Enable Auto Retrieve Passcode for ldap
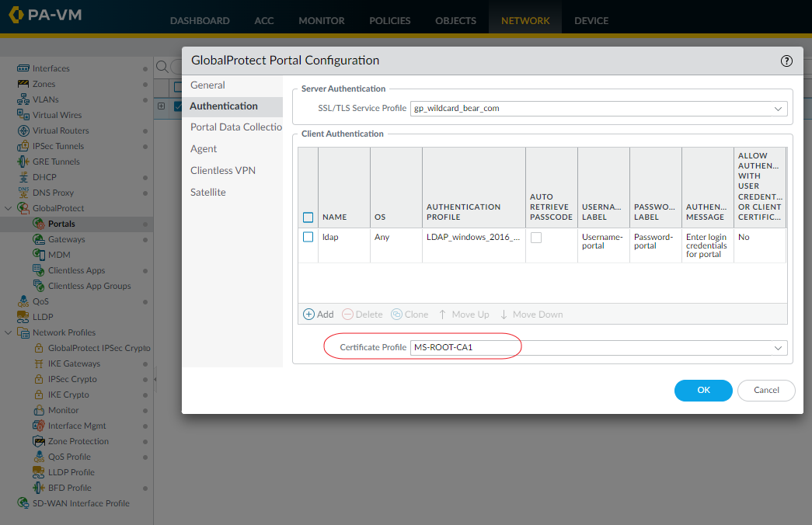The width and height of the screenshot is (812, 525). point(536,238)
